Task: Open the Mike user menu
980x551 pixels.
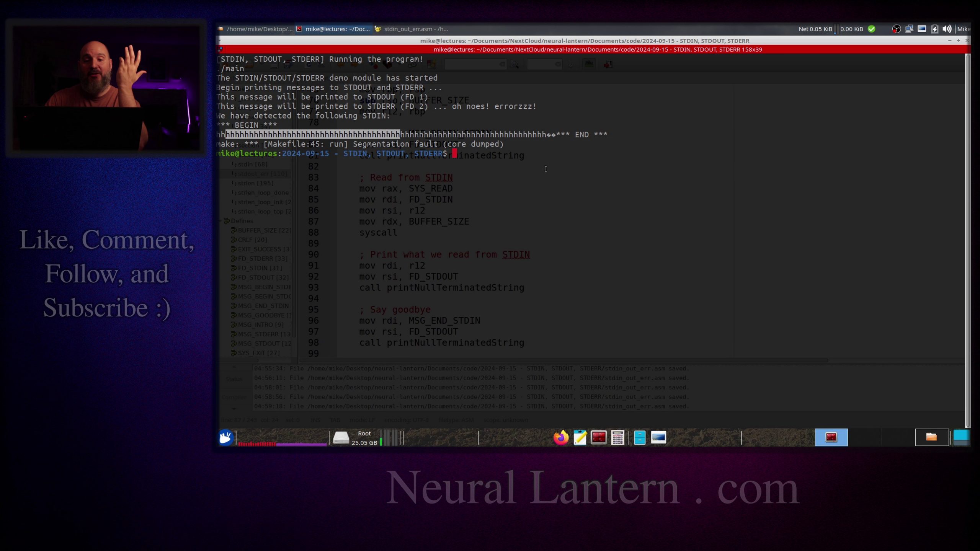Action: click(963, 29)
